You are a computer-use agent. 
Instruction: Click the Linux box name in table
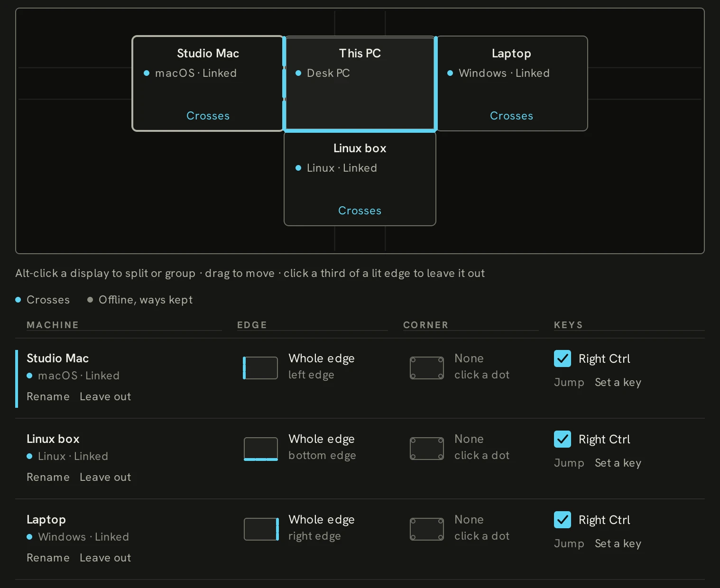[x=53, y=439]
